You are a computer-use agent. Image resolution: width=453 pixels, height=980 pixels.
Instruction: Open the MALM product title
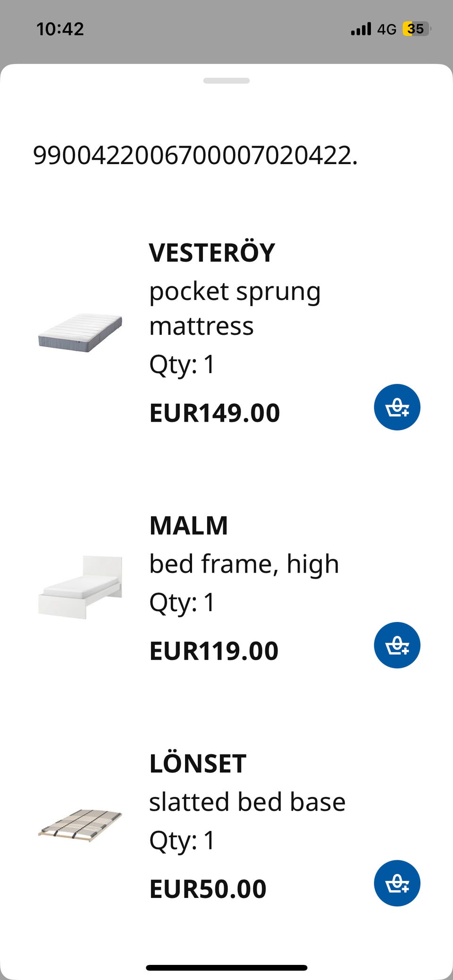coord(189,525)
